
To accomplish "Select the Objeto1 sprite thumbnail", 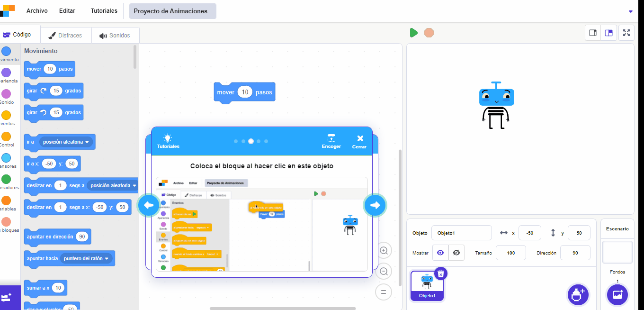I will point(427,286).
